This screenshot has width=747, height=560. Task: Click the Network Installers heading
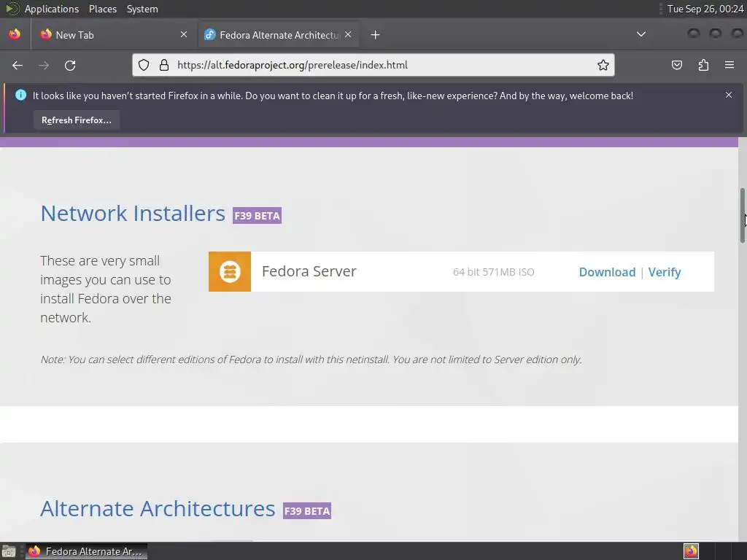[x=133, y=213]
